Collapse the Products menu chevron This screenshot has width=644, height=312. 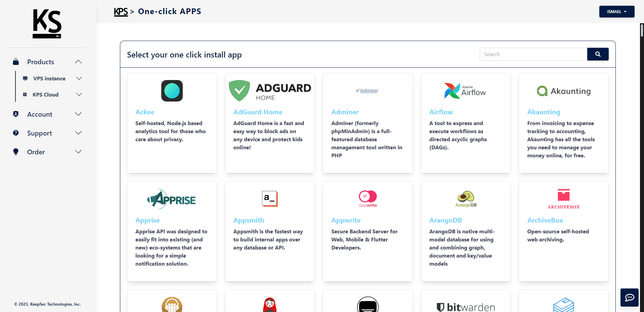point(78,62)
